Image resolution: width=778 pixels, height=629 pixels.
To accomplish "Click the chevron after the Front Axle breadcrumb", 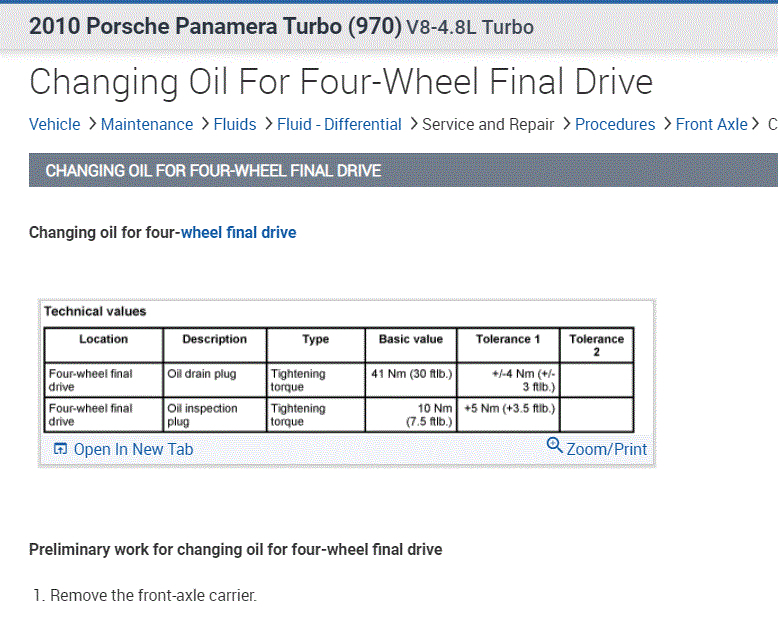I will (x=757, y=124).
